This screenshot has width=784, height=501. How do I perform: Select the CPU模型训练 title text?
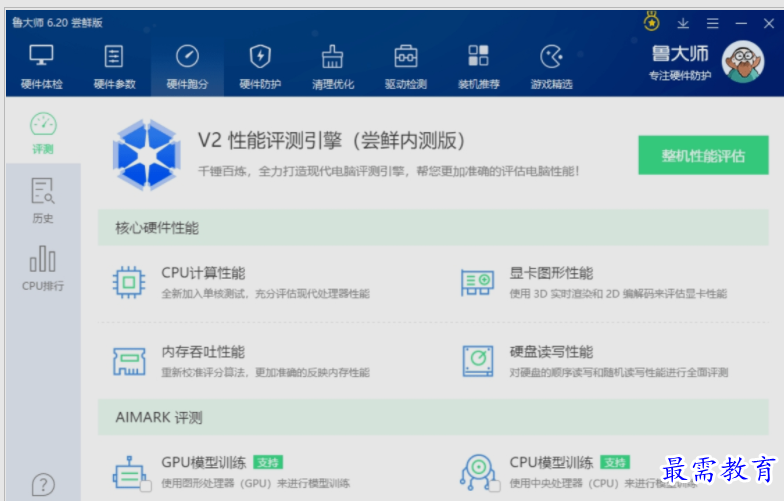click(551, 462)
